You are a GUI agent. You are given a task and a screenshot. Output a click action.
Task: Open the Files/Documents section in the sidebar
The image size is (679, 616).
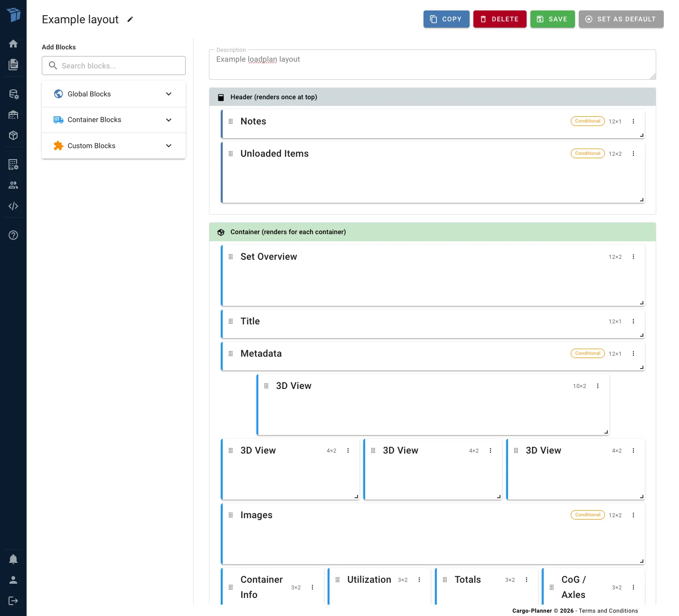[x=13, y=65]
